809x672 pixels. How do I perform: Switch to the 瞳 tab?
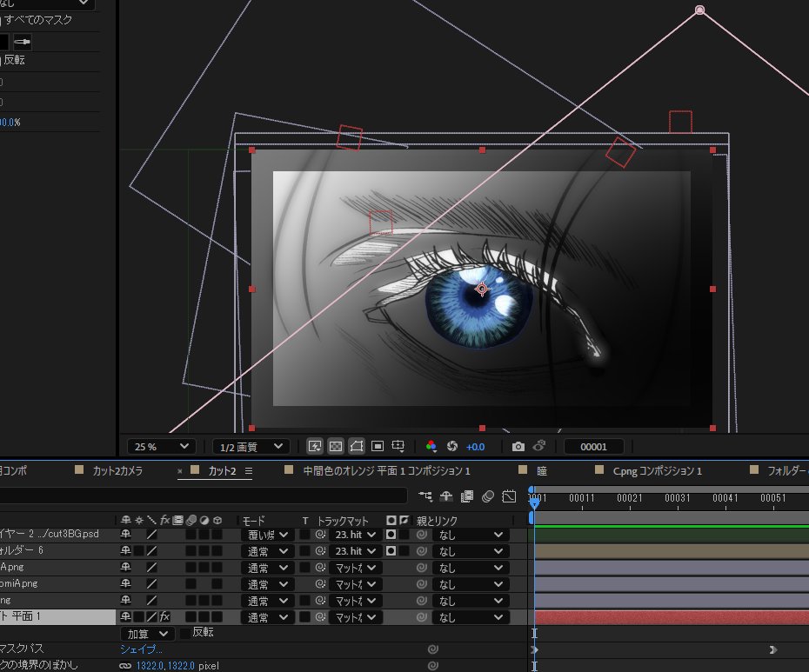(x=542, y=471)
